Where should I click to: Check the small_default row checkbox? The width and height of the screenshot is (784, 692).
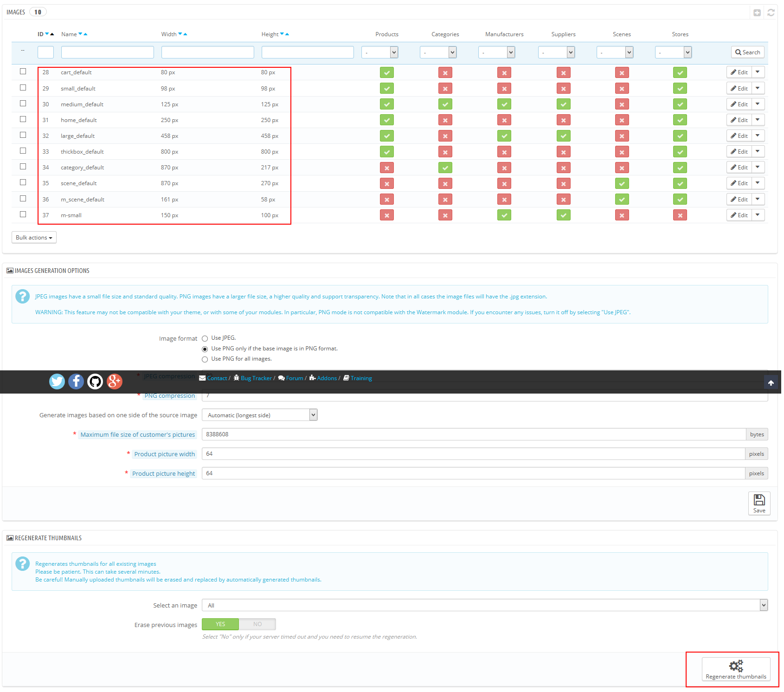click(x=23, y=88)
